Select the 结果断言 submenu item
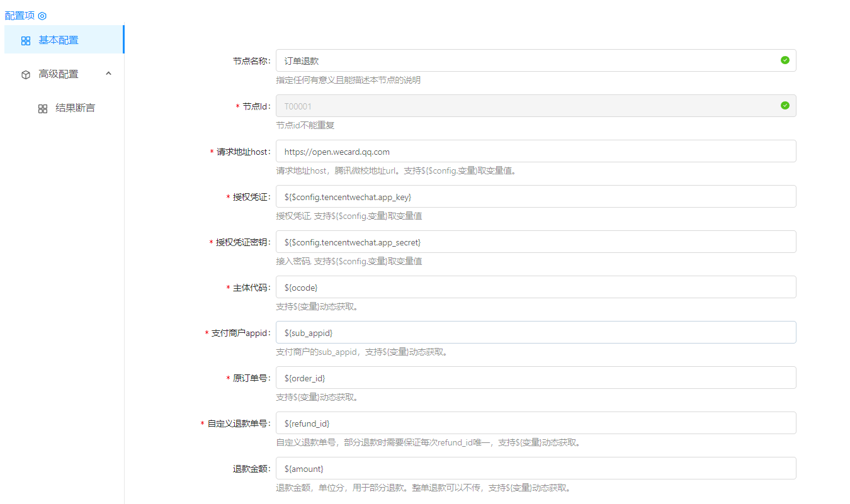 click(75, 108)
